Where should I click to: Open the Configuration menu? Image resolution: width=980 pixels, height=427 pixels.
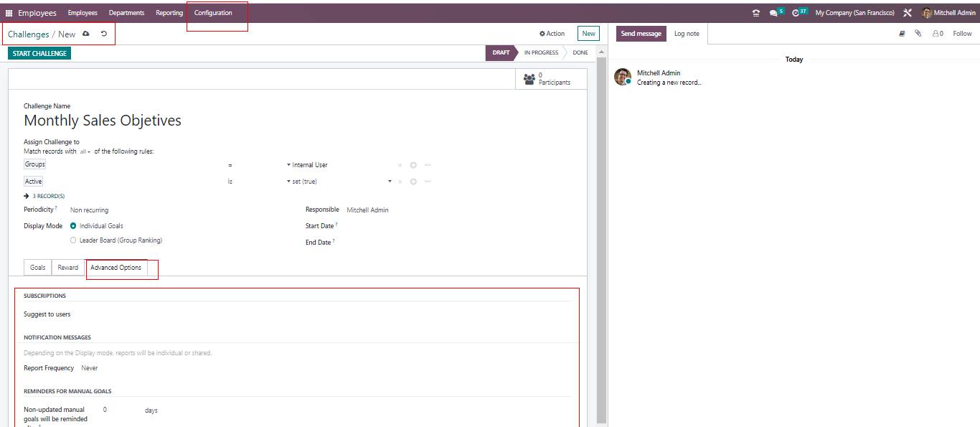tap(213, 13)
